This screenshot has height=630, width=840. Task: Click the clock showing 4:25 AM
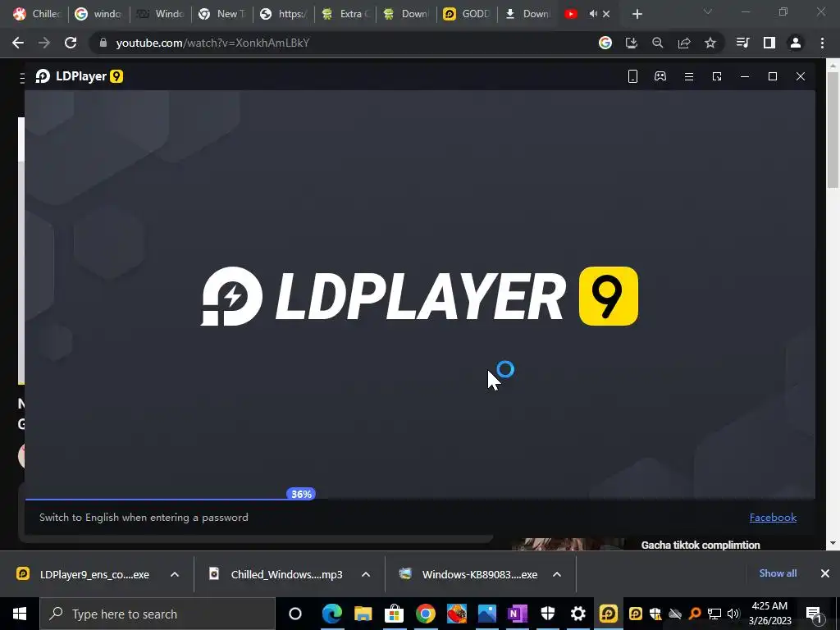click(x=769, y=606)
